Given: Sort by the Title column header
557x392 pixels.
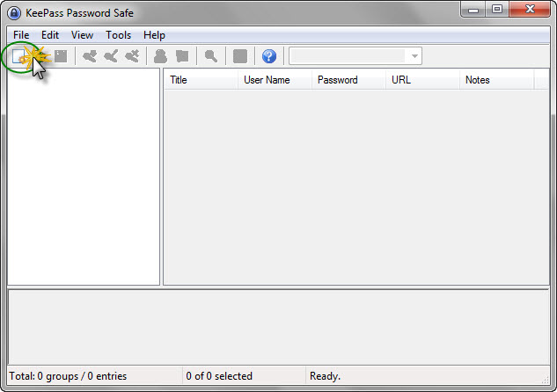Looking at the screenshot, I should click(x=201, y=80).
